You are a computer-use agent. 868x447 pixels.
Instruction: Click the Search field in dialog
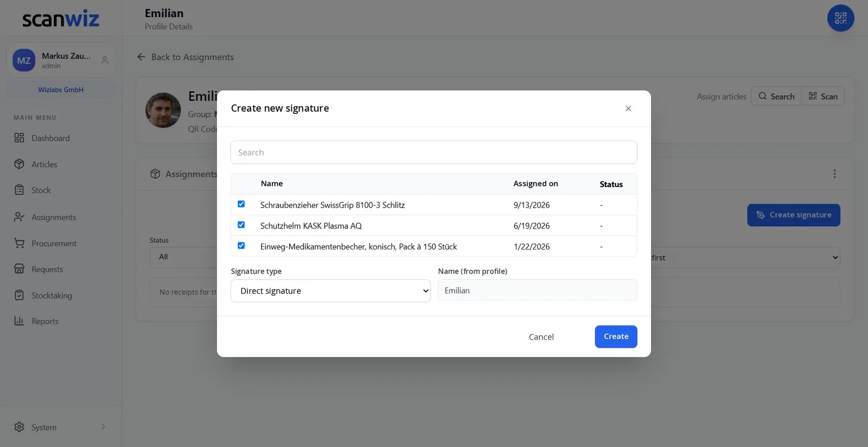[x=434, y=152]
